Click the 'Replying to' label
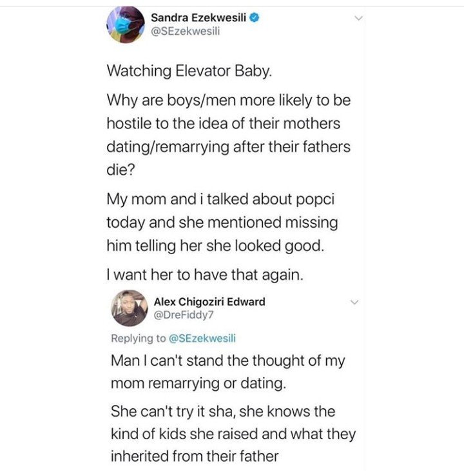The height and width of the screenshot is (476, 464). pos(139,338)
